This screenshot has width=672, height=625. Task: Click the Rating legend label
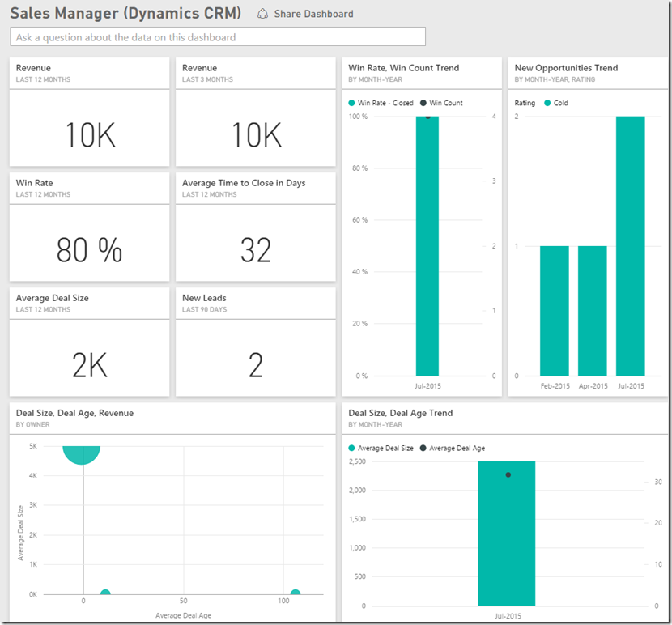pyautogui.click(x=525, y=103)
